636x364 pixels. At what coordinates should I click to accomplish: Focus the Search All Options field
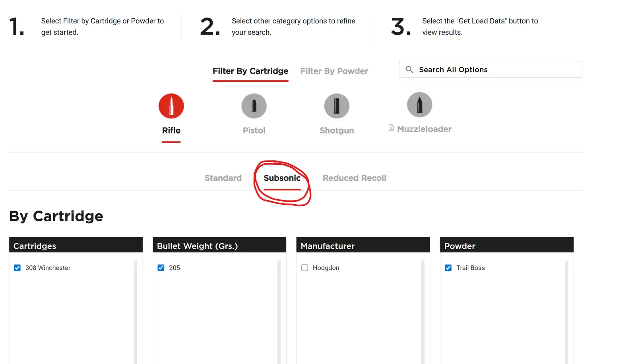tap(491, 69)
